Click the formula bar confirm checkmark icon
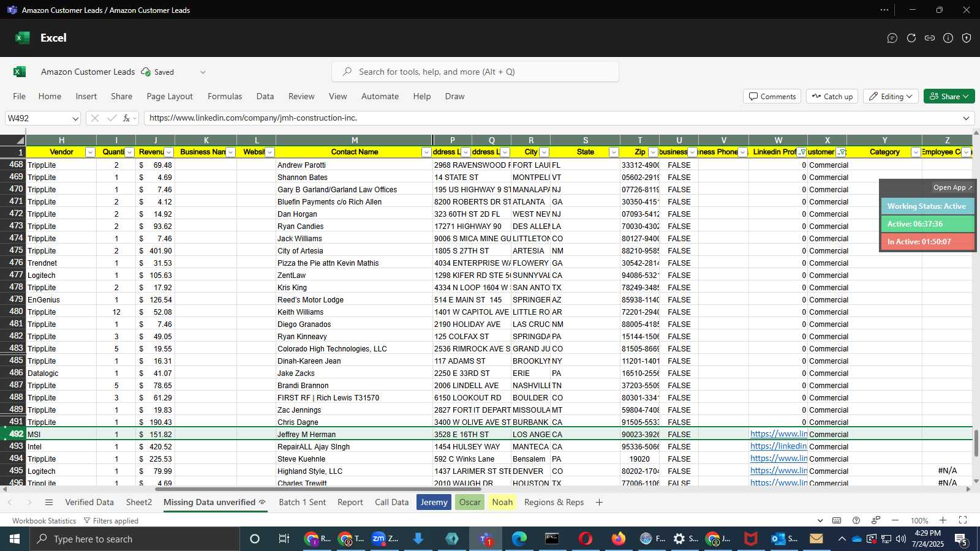 pyautogui.click(x=111, y=118)
